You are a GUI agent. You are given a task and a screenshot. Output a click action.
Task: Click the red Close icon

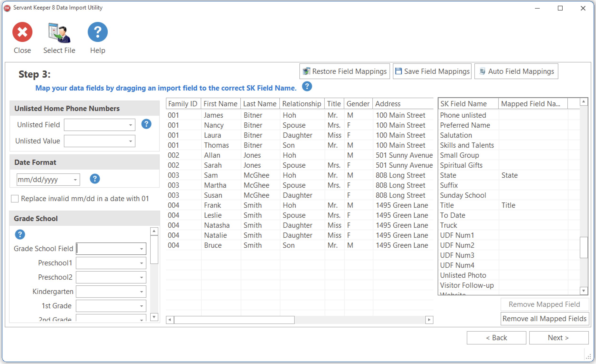[22, 32]
